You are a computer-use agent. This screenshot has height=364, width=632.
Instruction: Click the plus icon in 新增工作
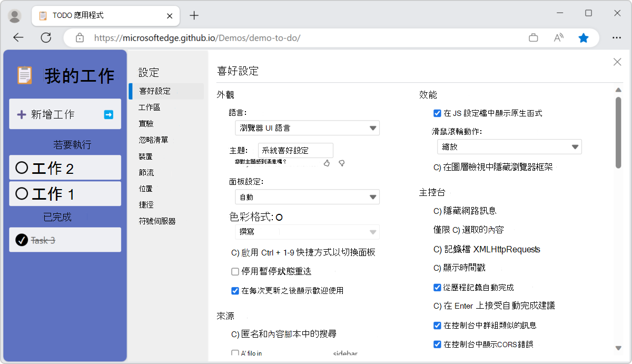coord(22,114)
